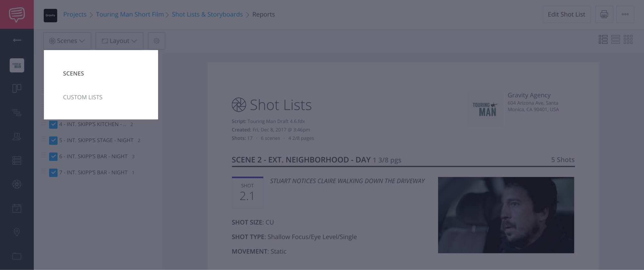Screen dimensions: 644x270
Task: Open the locations pin icon in sidebar
Action: (x=17, y=232)
